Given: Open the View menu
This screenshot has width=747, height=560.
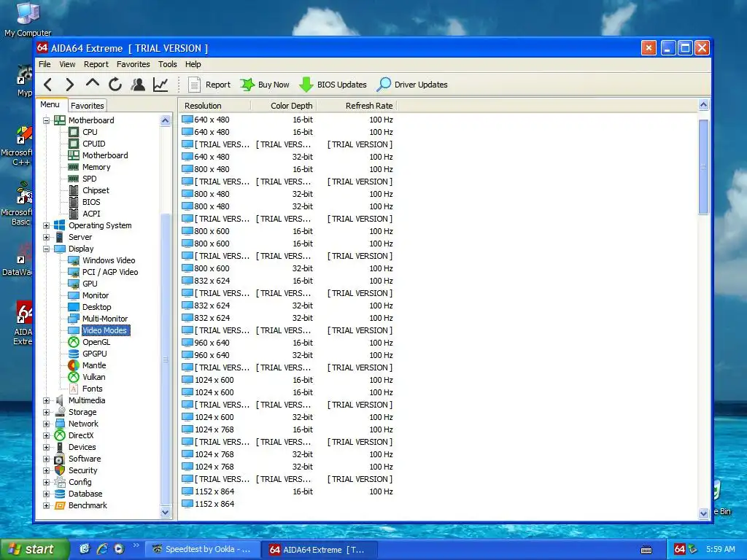Looking at the screenshot, I should tap(67, 64).
